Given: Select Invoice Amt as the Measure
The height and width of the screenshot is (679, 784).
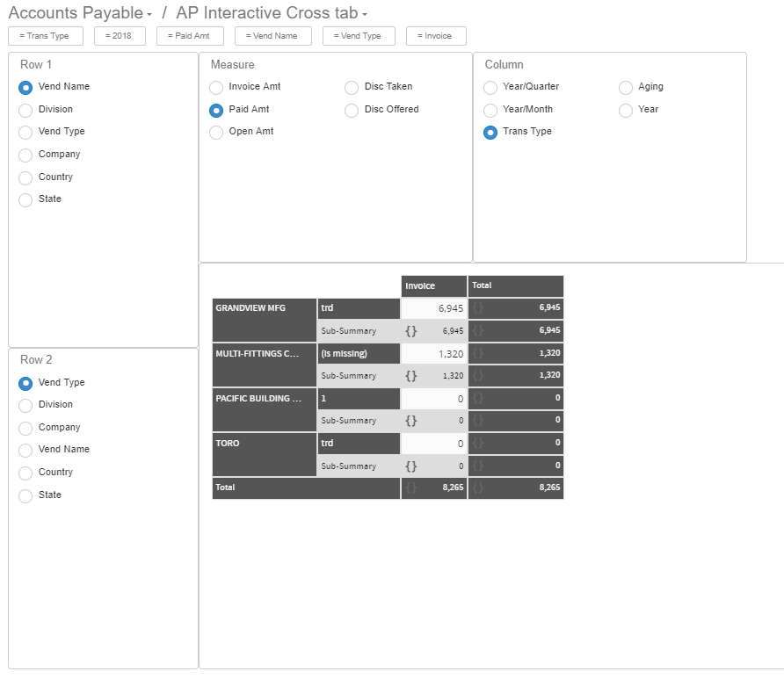Looking at the screenshot, I should (216, 87).
